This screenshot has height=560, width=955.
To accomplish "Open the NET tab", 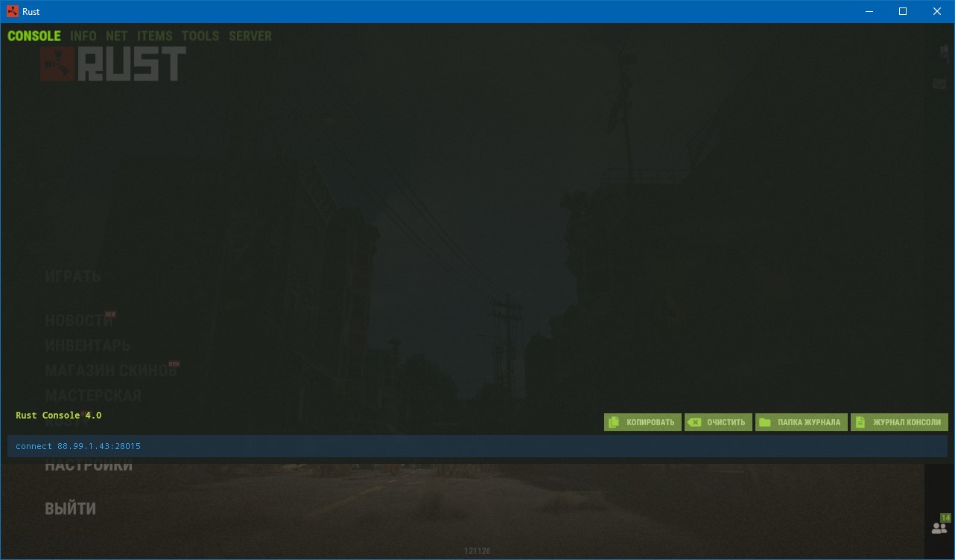I will [117, 36].
